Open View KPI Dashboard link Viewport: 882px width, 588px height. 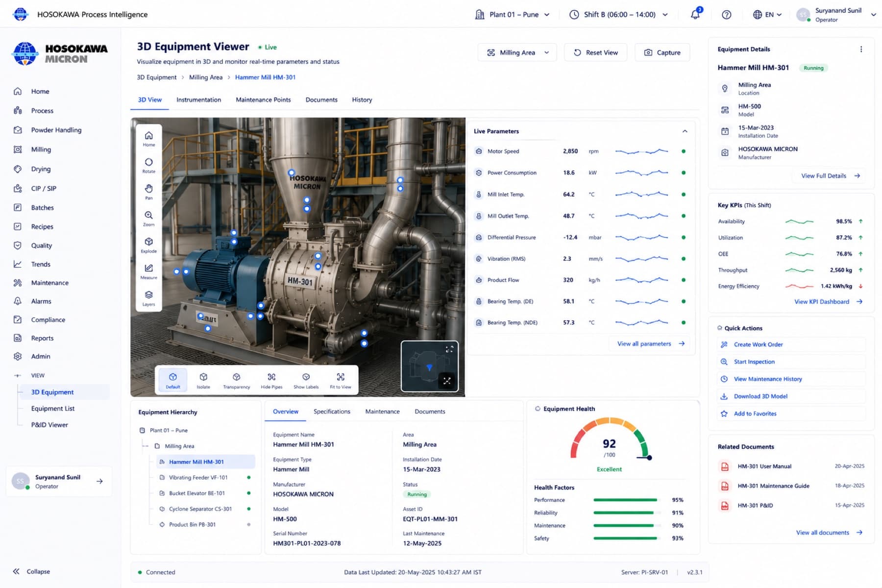point(828,301)
